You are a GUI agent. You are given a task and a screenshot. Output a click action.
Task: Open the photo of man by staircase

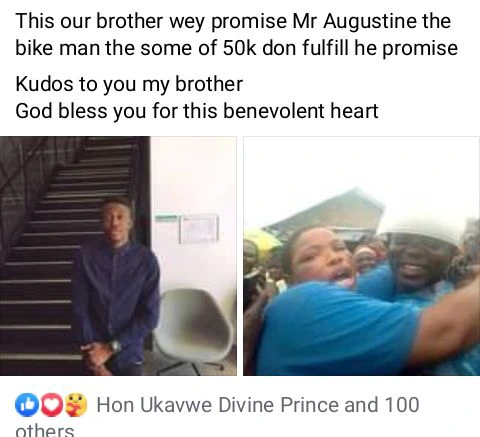[118, 256]
